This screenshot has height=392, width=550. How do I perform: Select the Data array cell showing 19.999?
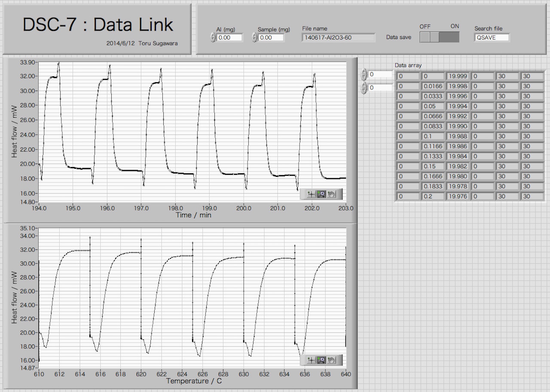point(457,76)
